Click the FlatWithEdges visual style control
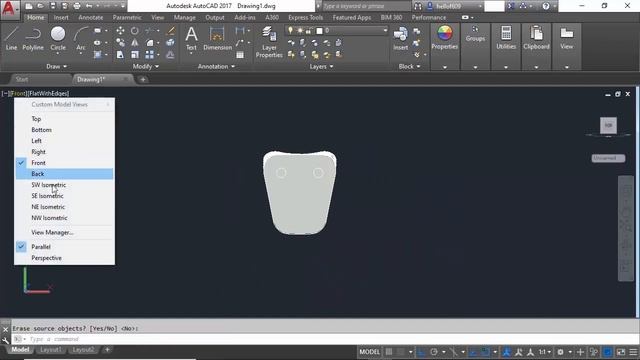Screen dimensions: 640x360 click(x=48, y=93)
